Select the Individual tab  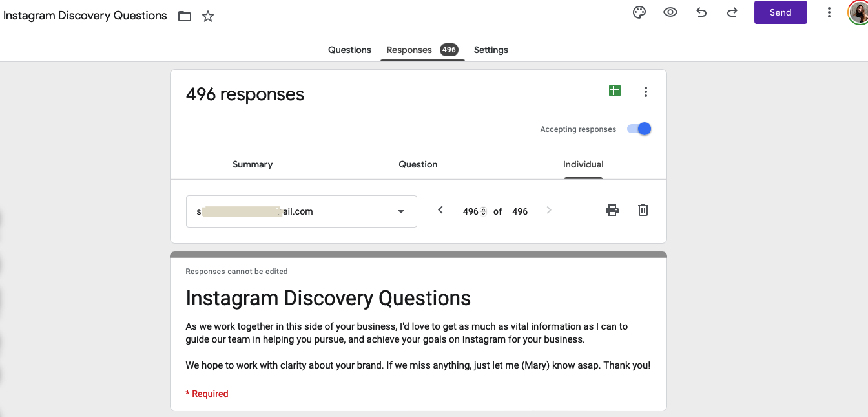coord(583,164)
